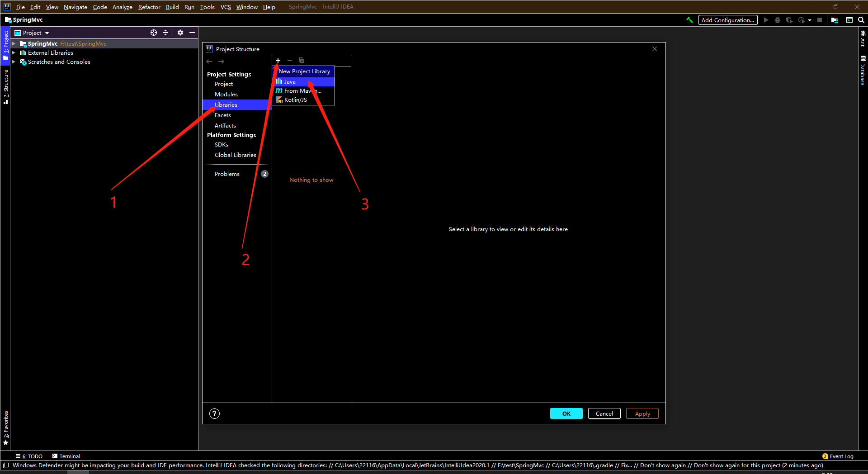Toggle the Ant tool window

coord(863,41)
